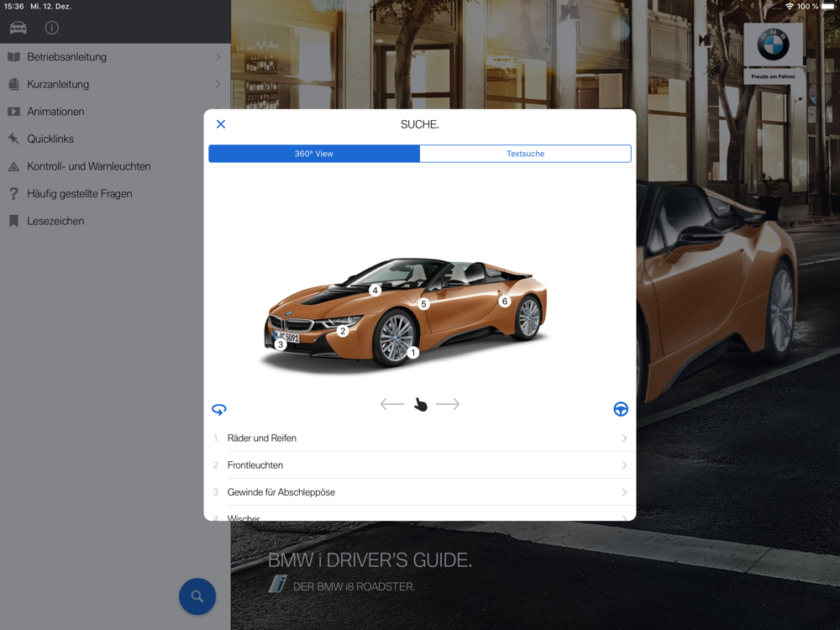This screenshot has width=840, height=630.
Task: Tap the Betriebsanleitung book icon
Action: [14, 57]
